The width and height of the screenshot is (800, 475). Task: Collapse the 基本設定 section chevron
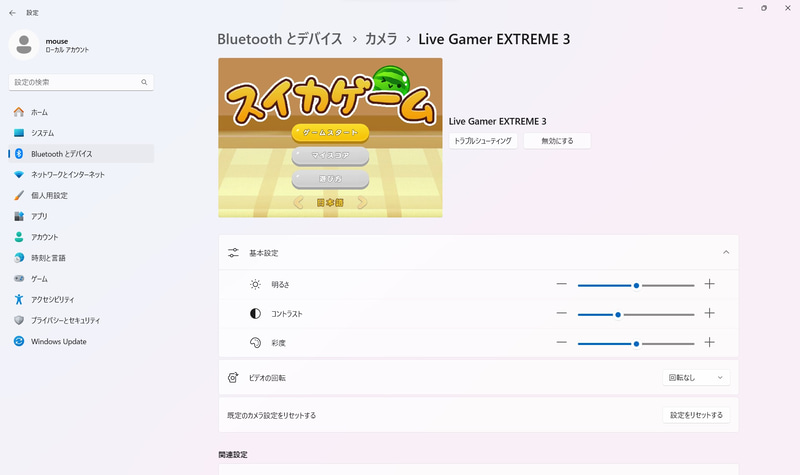pos(726,253)
